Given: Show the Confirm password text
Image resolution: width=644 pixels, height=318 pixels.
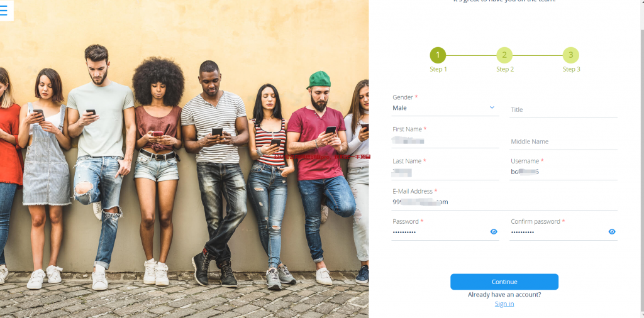Looking at the screenshot, I should click(x=612, y=232).
